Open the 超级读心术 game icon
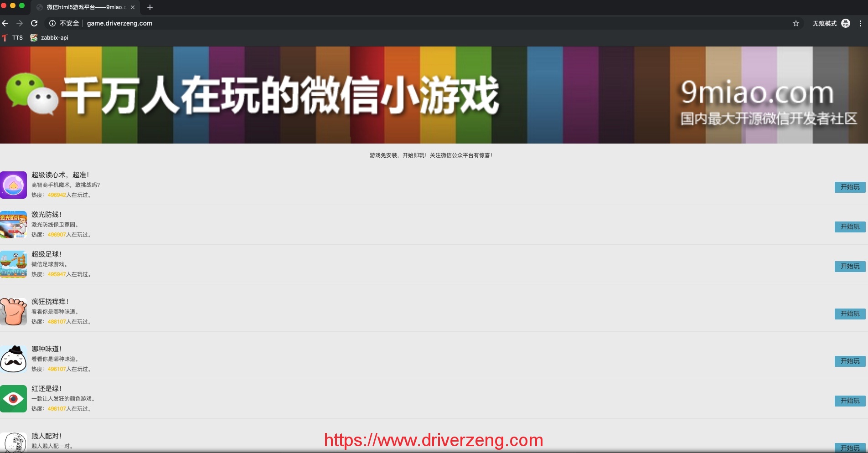This screenshot has width=868, height=453. click(x=14, y=185)
